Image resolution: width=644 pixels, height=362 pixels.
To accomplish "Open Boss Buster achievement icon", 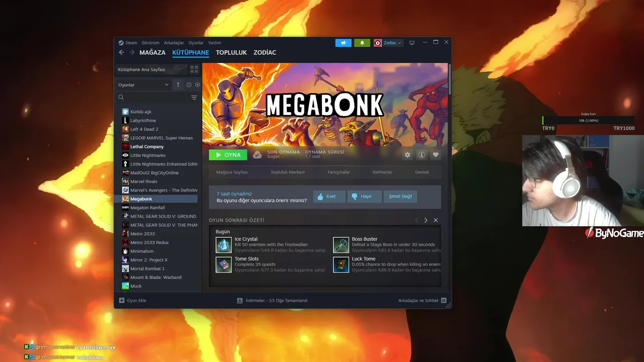I will pos(341,245).
